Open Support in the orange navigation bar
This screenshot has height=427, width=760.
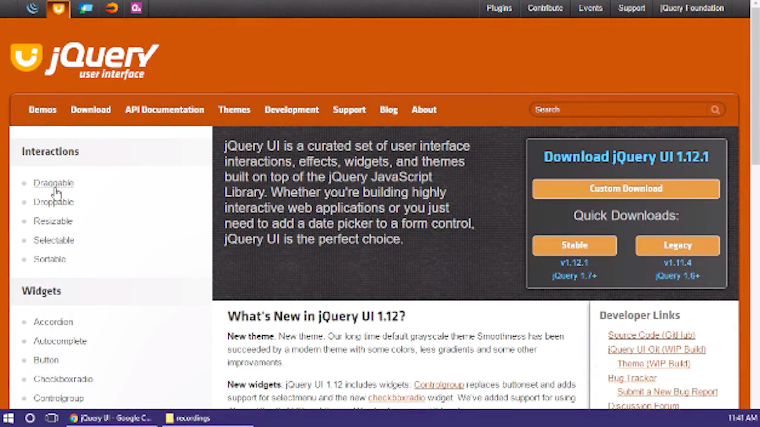tap(349, 110)
